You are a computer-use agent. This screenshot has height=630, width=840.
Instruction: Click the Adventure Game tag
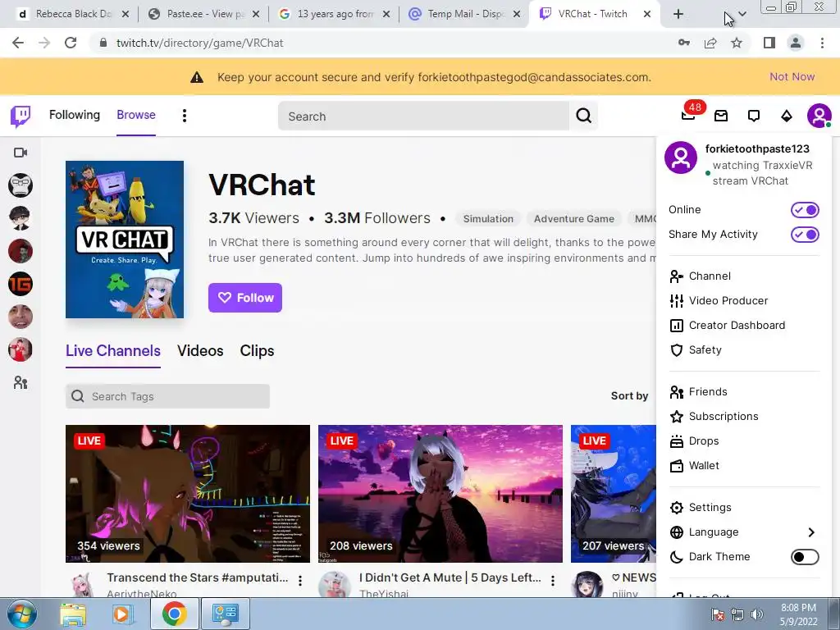point(573,218)
